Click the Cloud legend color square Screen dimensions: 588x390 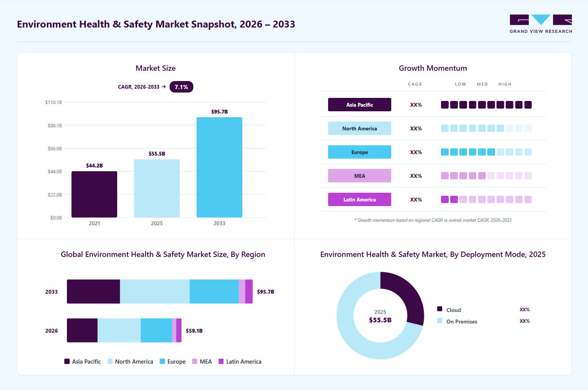click(440, 309)
